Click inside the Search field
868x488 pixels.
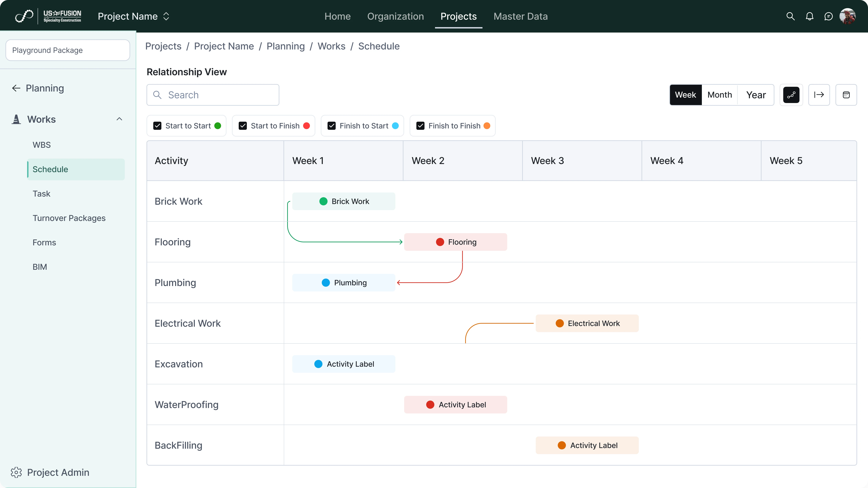212,95
